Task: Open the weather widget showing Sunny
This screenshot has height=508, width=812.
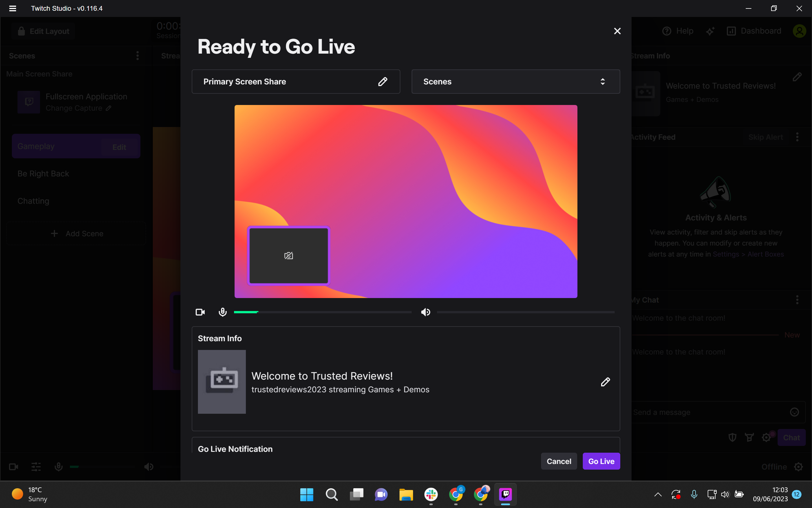Action: pos(30,494)
